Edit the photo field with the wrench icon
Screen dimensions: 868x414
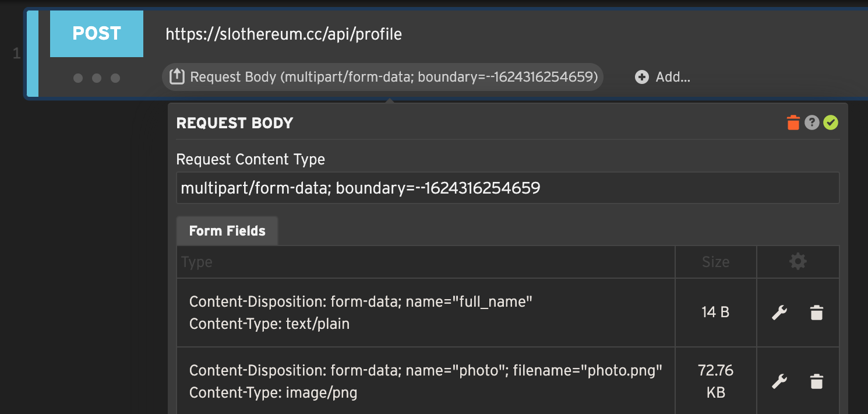(779, 381)
